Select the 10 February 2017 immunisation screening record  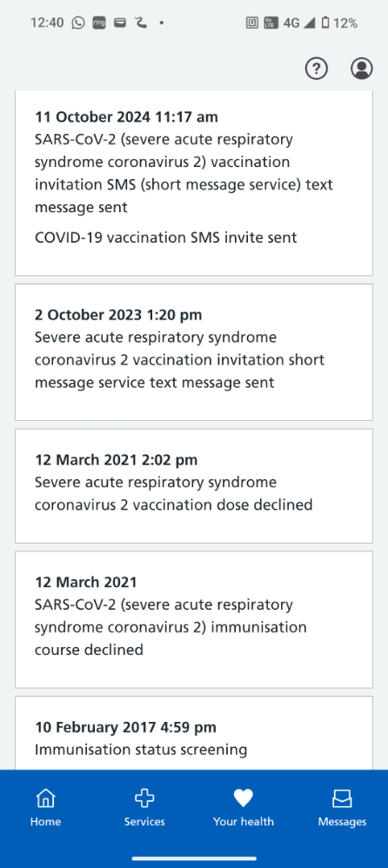pyautogui.click(x=194, y=733)
